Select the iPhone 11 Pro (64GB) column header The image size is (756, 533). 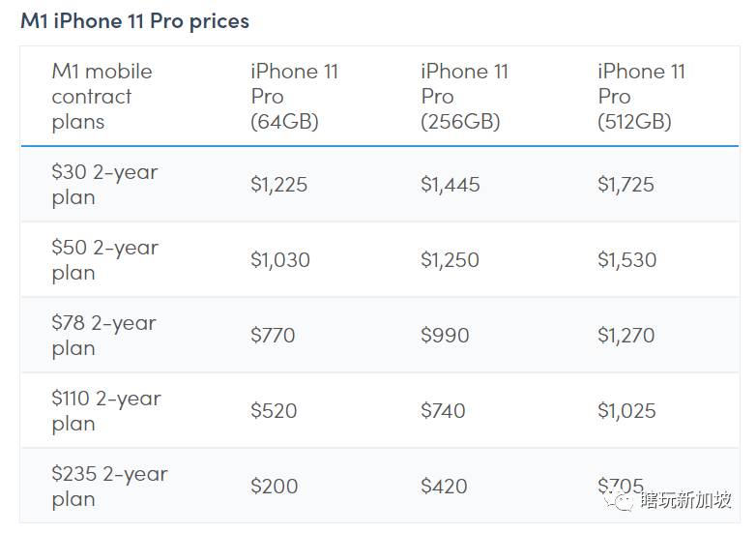[294, 97]
